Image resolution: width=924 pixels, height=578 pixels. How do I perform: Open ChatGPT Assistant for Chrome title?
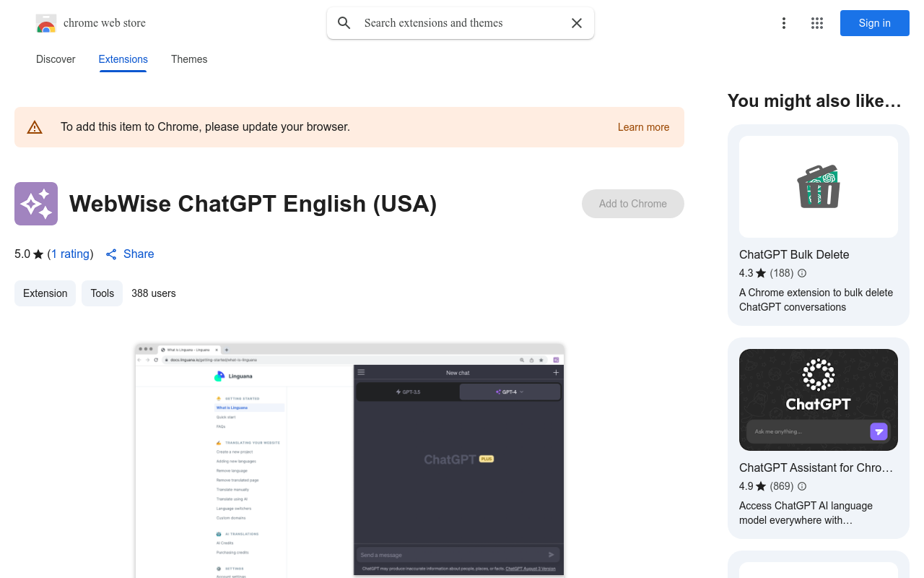pyautogui.click(x=816, y=467)
